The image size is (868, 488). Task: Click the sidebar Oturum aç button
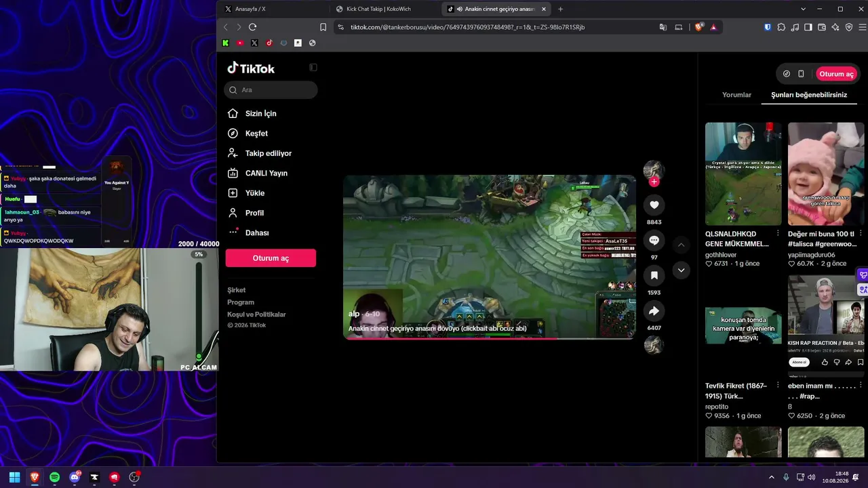(x=271, y=258)
